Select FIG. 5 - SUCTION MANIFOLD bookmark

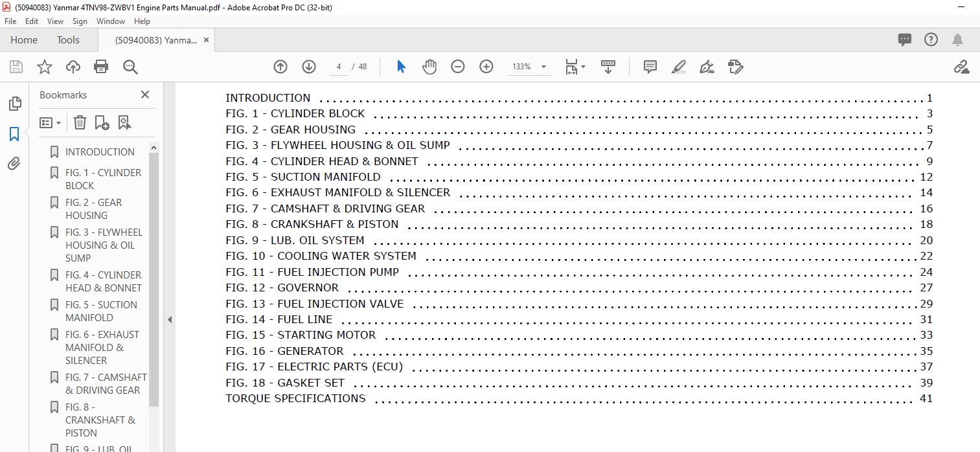click(101, 311)
